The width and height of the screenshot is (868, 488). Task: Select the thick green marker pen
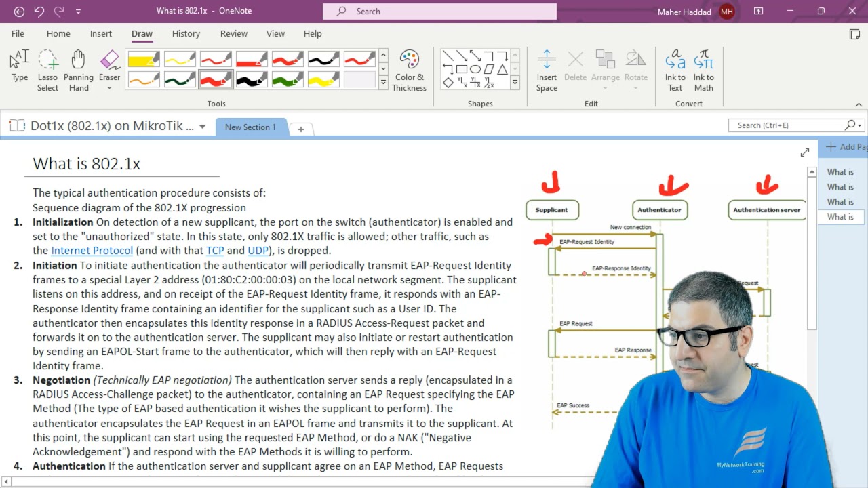[x=288, y=80]
